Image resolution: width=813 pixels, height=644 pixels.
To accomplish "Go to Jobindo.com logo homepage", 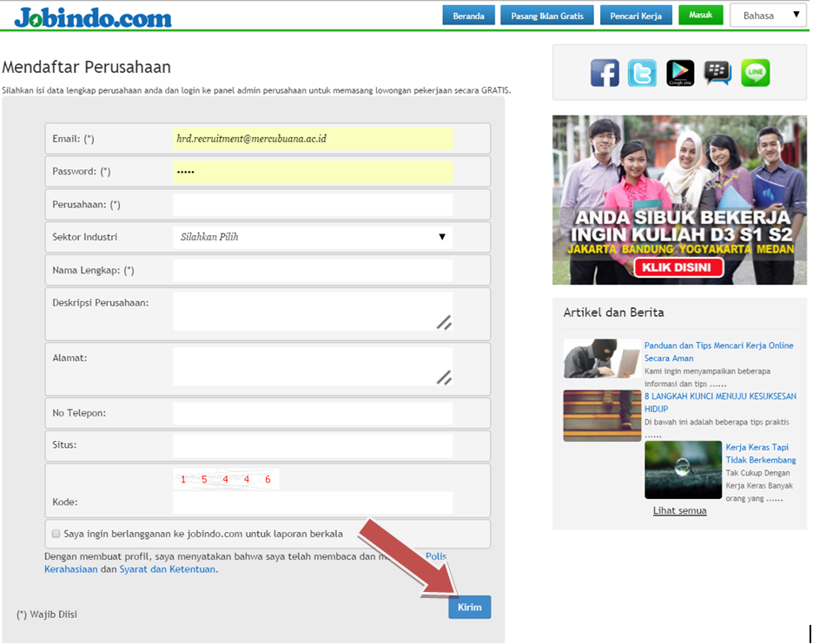I will tap(93, 17).
